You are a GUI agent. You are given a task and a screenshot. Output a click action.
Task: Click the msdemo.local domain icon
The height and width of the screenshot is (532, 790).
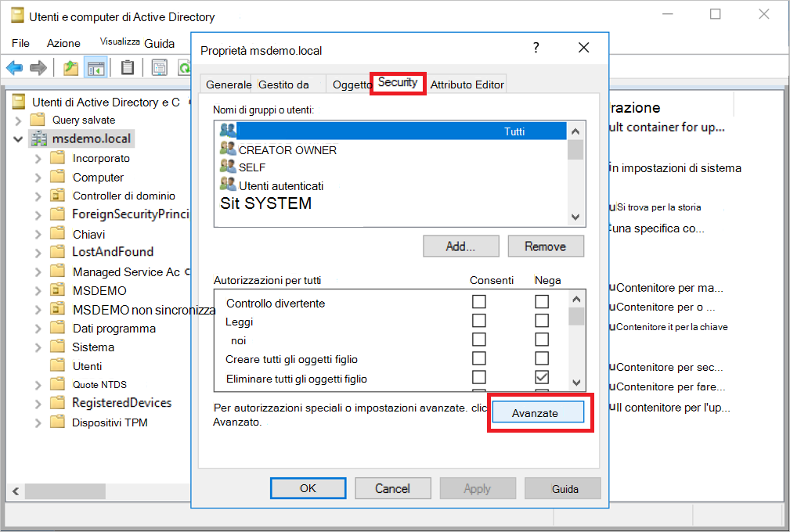click(39, 138)
